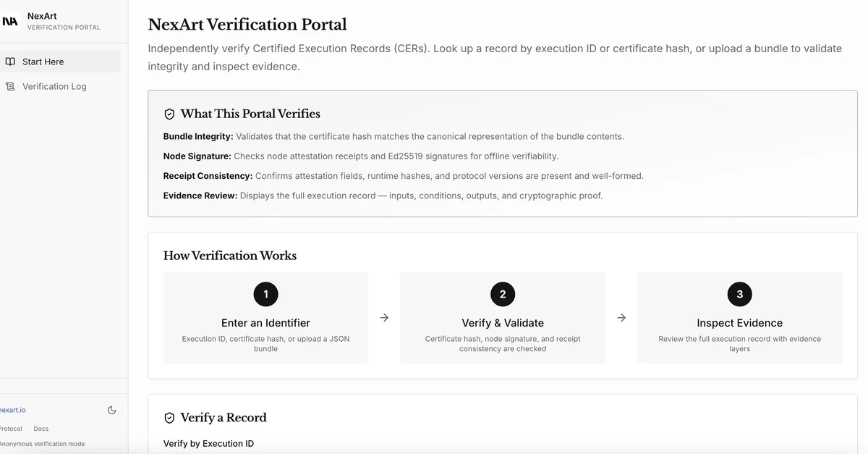Toggle dark mode with the moon icon
Screen dimensions: 868x454
[x=111, y=410]
